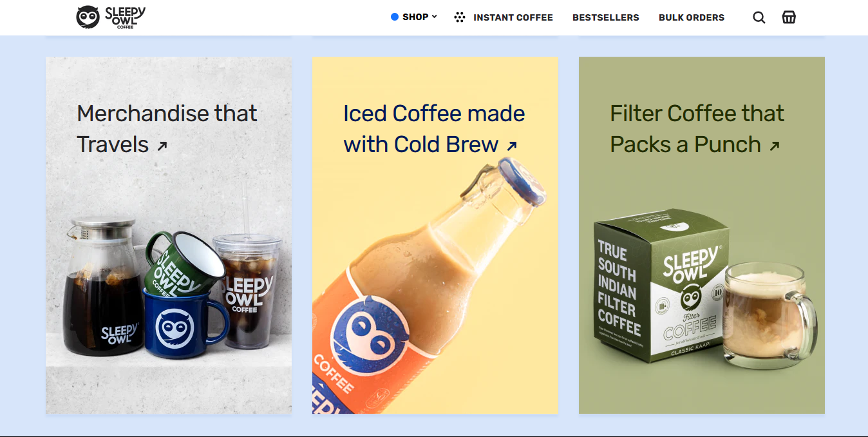Click the dotted Instant Coffee icon

(459, 17)
